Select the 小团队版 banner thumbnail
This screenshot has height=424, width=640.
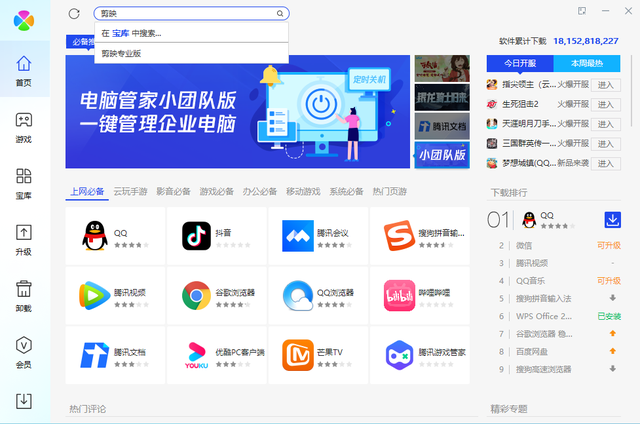click(442, 155)
